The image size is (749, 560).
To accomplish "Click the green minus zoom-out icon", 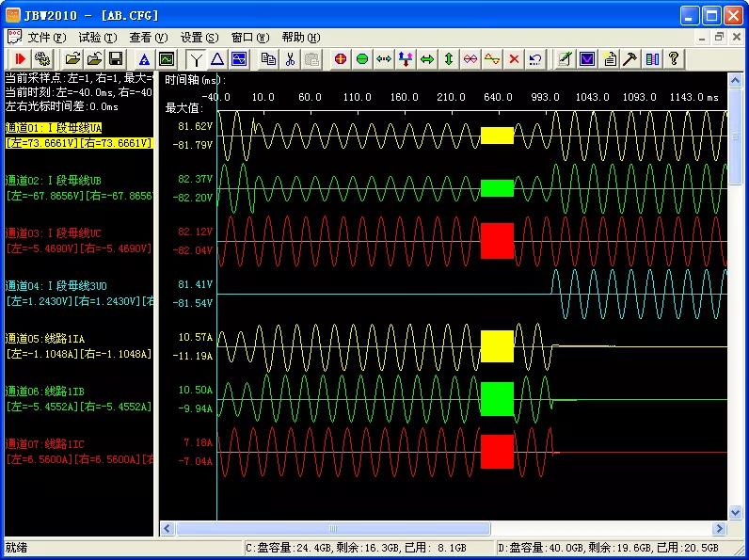I will point(362,58).
